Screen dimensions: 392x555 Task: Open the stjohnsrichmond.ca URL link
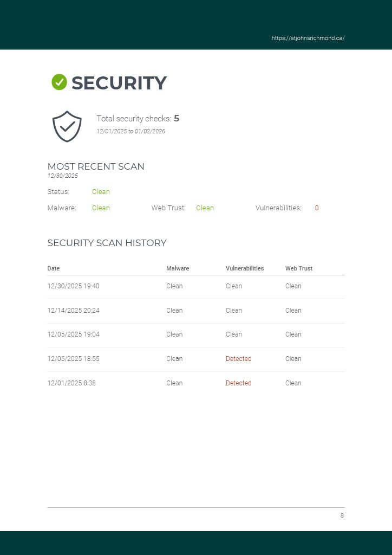point(308,38)
